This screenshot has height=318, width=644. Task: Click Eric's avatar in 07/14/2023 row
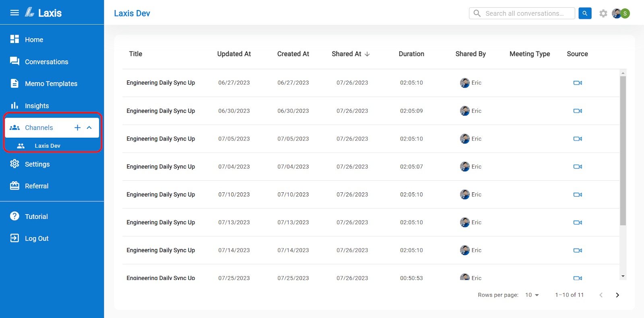pos(465,250)
